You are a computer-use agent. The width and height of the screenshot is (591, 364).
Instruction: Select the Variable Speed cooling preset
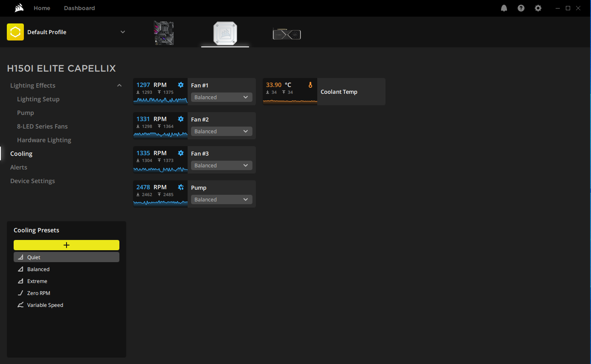67,305
